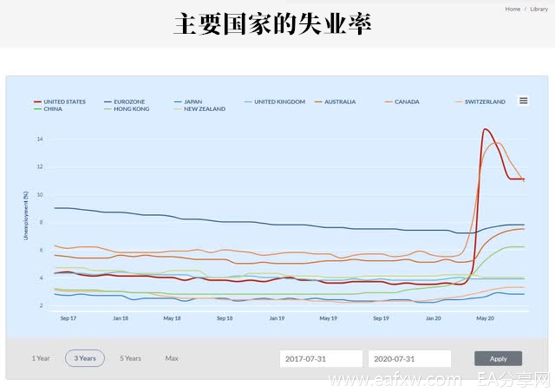Screen dimensions: 555x392
Task: Toggle China series in legend
Action: click(x=52, y=109)
